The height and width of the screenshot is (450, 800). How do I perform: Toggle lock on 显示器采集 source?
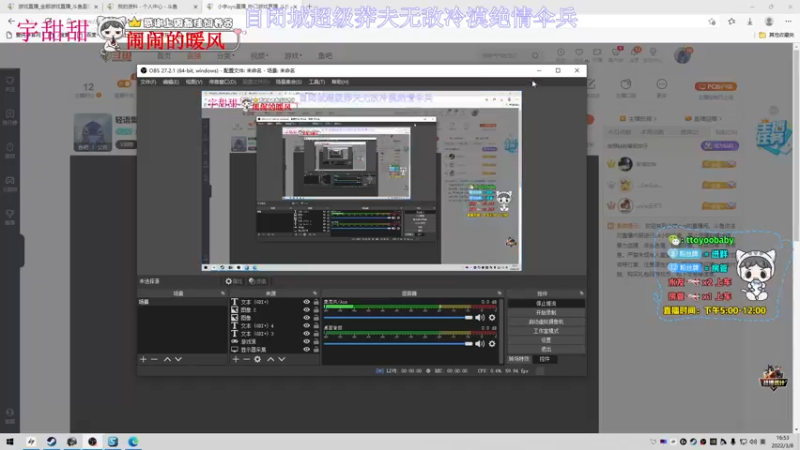click(316, 349)
